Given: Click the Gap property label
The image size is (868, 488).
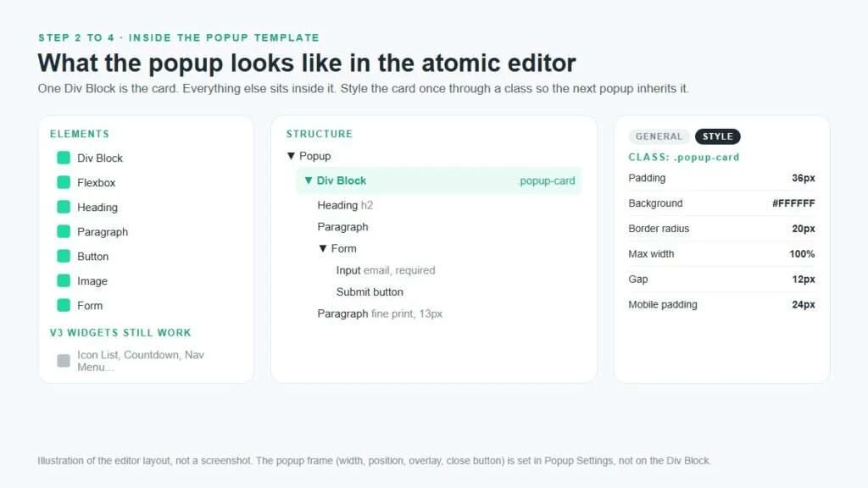Looking at the screenshot, I should [637, 280].
